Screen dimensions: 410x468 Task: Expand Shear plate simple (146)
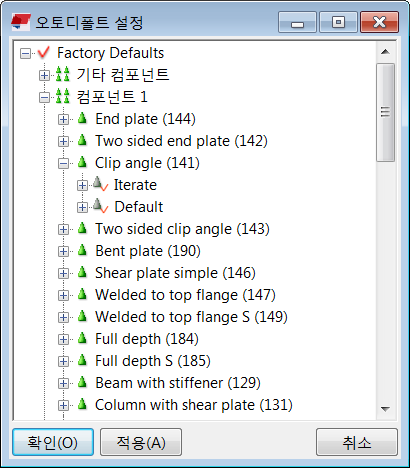point(63,273)
